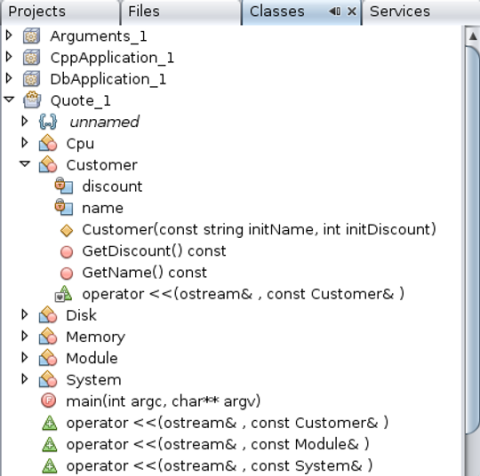Expand the Module class node

coord(25,357)
